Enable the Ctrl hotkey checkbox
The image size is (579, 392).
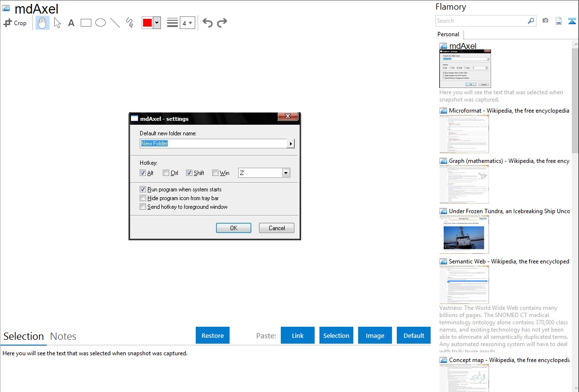166,173
